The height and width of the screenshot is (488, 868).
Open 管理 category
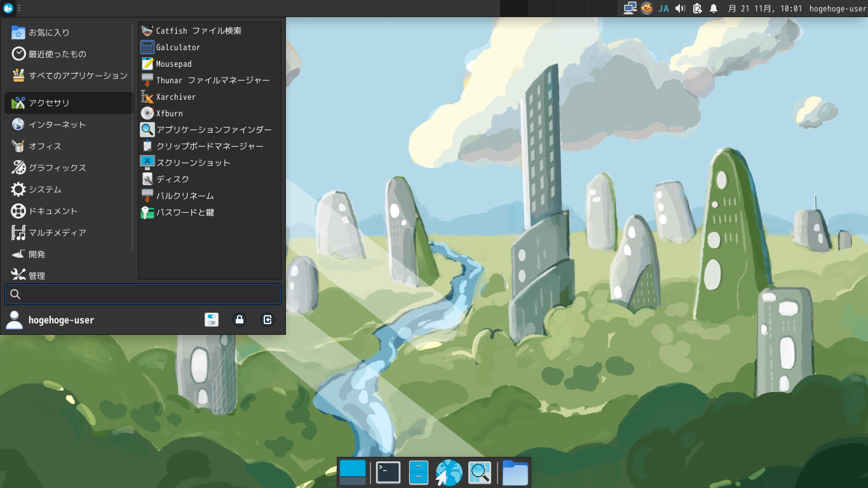68,274
